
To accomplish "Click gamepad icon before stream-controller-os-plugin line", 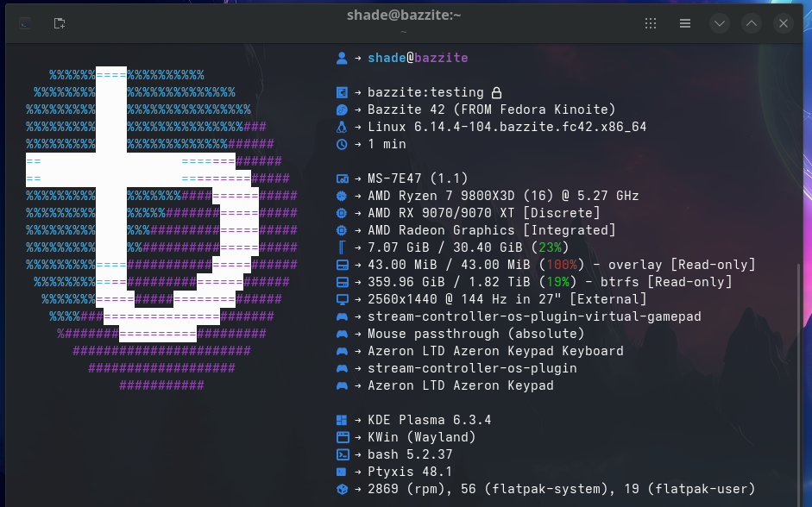I will click(x=342, y=368).
